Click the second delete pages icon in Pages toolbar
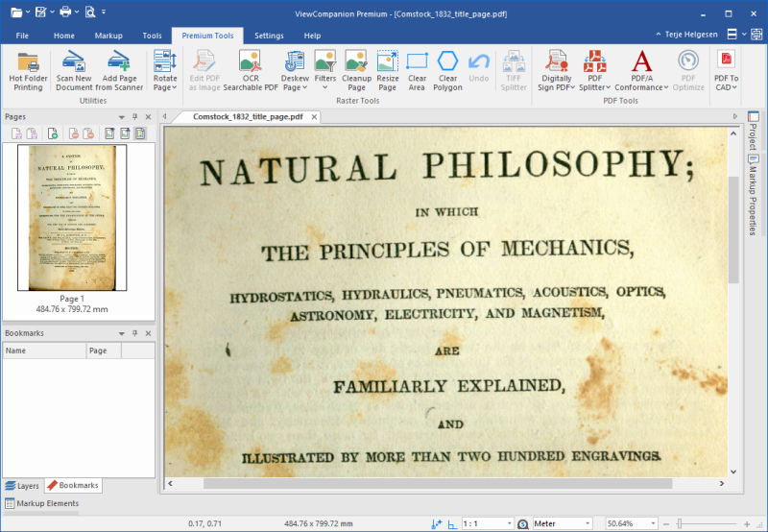The image size is (768, 532). click(x=88, y=133)
